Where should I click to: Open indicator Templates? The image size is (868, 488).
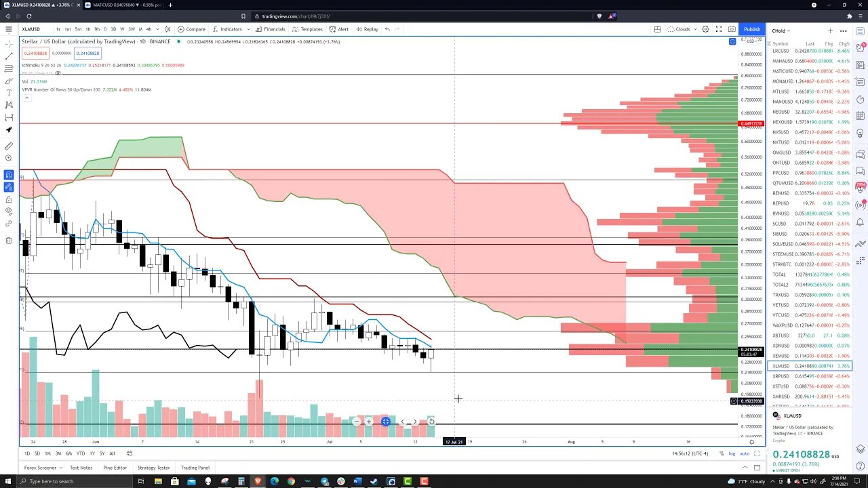point(308,29)
